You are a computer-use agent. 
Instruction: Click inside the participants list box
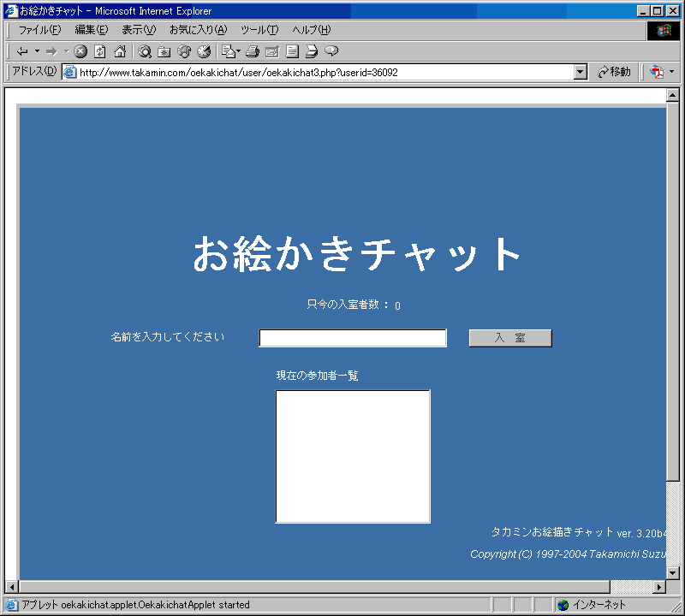tap(353, 456)
